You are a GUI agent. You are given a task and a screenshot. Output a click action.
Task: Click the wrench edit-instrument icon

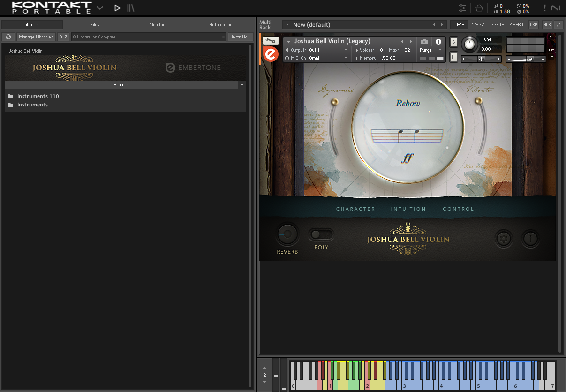pos(271,41)
